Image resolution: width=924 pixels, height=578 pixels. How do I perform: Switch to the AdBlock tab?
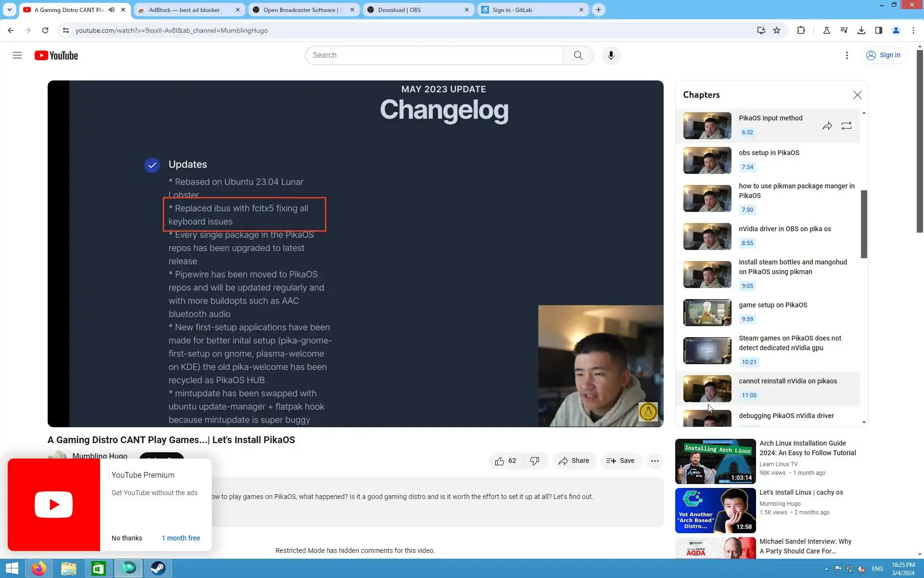click(x=184, y=10)
